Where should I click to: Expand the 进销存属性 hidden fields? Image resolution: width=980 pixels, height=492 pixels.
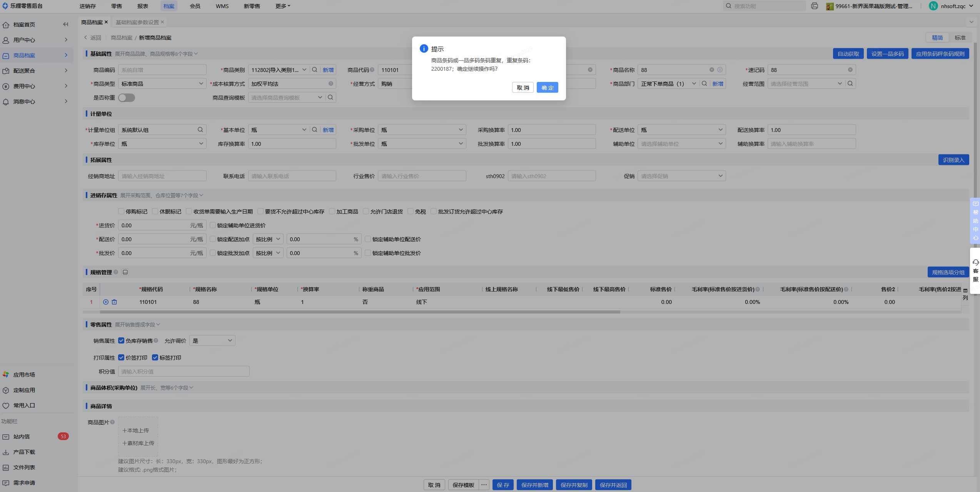tap(161, 195)
